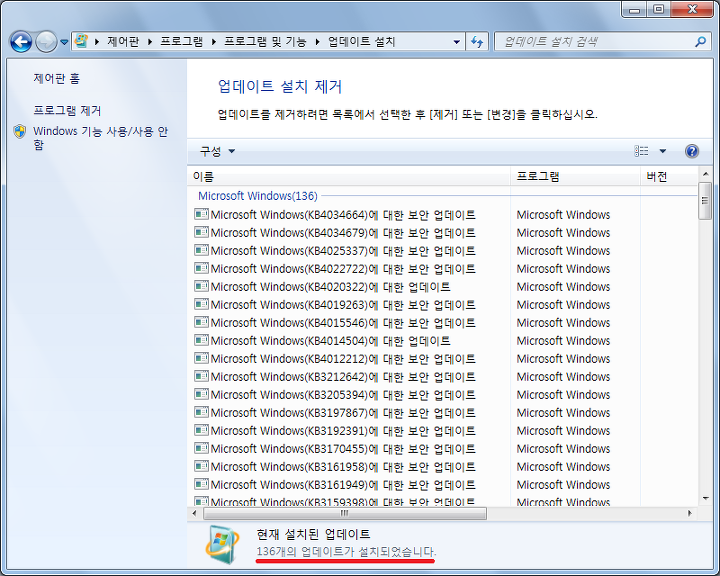Click the icon of the KB3205394 update
The height and width of the screenshot is (576, 720).
(201, 394)
